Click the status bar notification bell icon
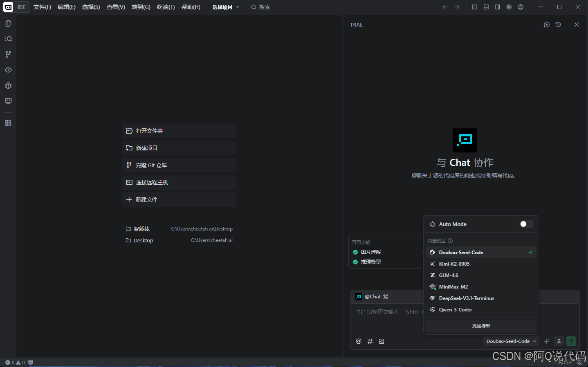 [579, 363]
